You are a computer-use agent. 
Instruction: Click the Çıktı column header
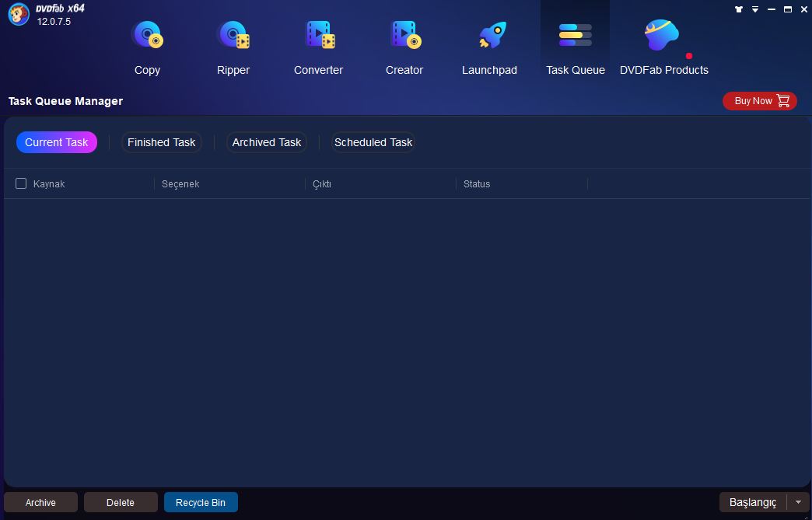click(321, 183)
